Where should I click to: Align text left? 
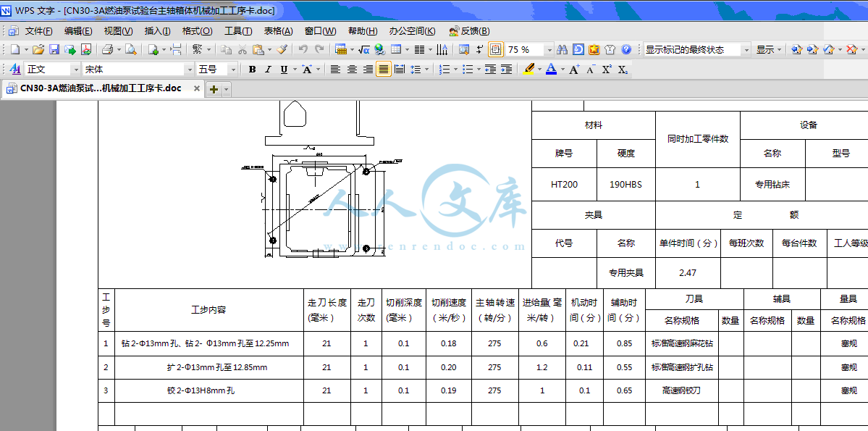tap(335, 70)
